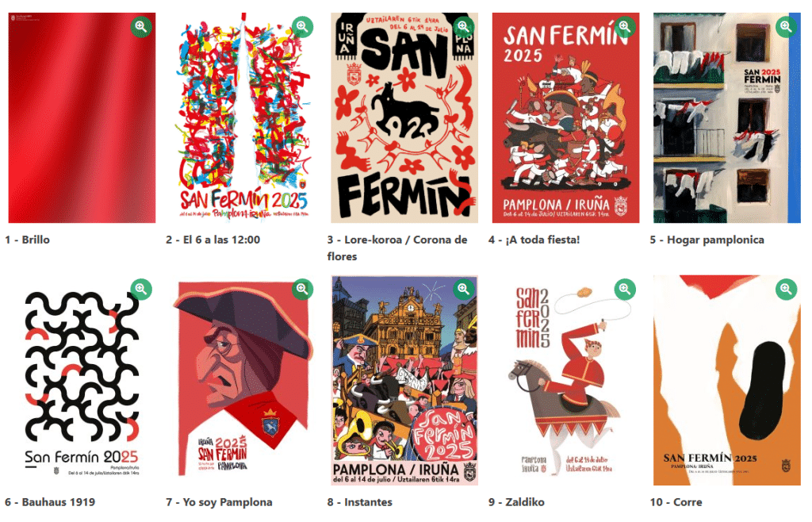The image size is (812, 522).
Task: Click the zoom icon on Instantes poster
Action: click(x=464, y=289)
